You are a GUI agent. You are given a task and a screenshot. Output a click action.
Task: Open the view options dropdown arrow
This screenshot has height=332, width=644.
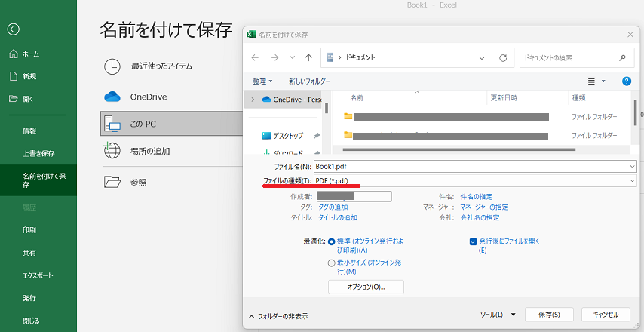pyautogui.click(x=603, y=81)
